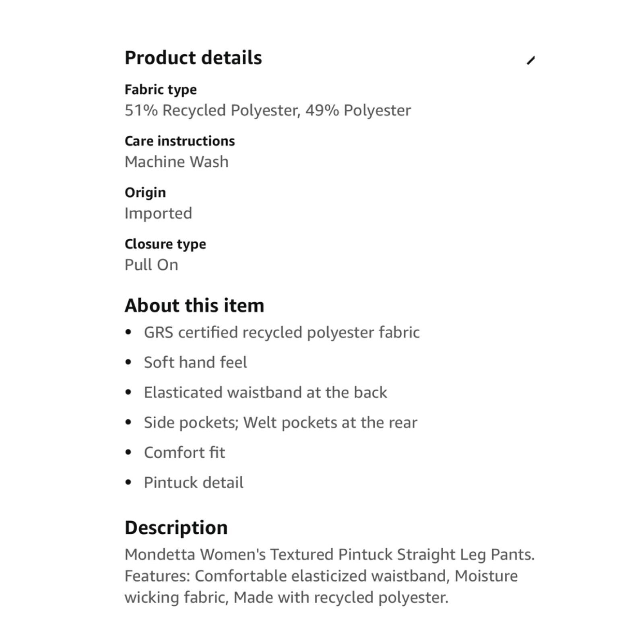Viewport: 644px width, 644px height.
Task: Select the Care instructions label
Action: [180, 141]
